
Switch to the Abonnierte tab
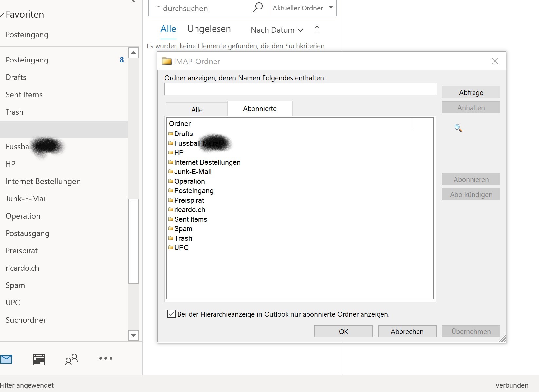click(260, 108)
